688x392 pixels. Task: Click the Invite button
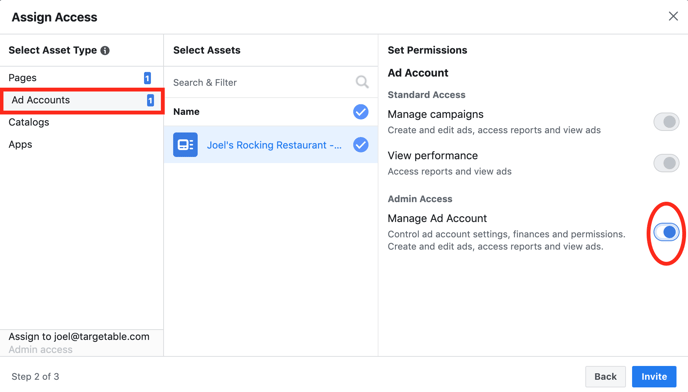pos(654,376)
